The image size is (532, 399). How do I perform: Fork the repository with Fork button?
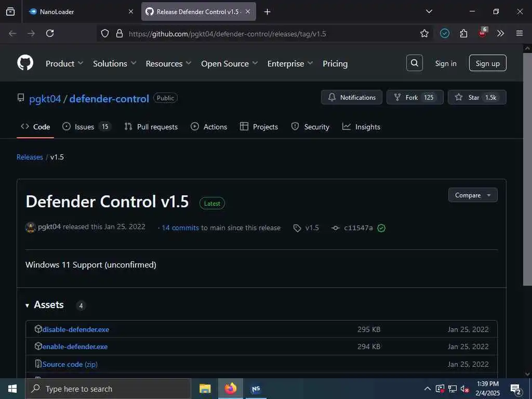tap(415, 97)
